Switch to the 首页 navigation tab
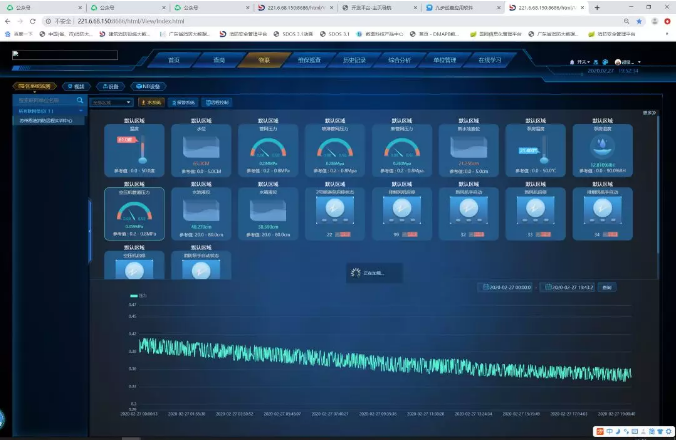This screenshot has width=678, height=440. point(173,60)
